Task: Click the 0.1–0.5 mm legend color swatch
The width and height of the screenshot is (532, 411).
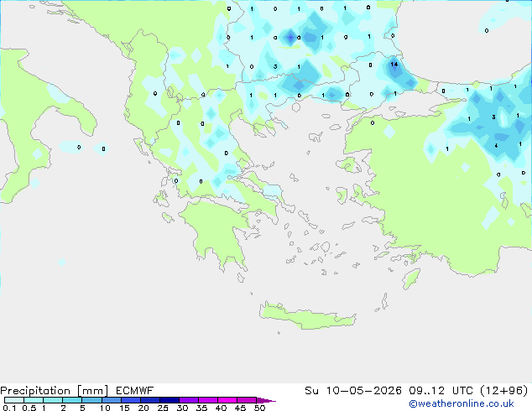Action: (x=14, y=400)
